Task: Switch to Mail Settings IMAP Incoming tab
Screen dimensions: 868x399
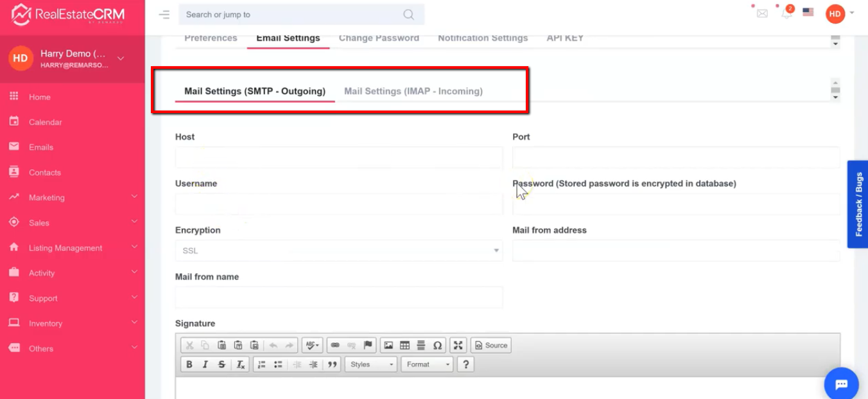Action: [413, 91]
